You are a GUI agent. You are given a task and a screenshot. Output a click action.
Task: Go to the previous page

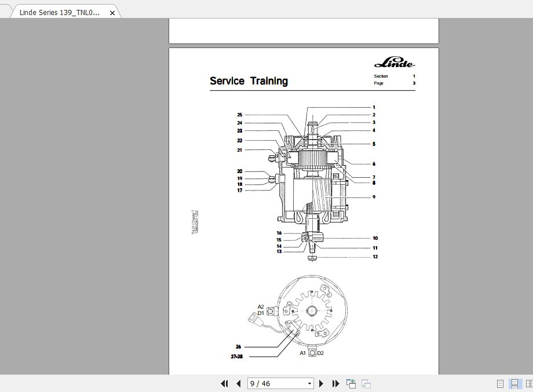[x=239, y=383]
